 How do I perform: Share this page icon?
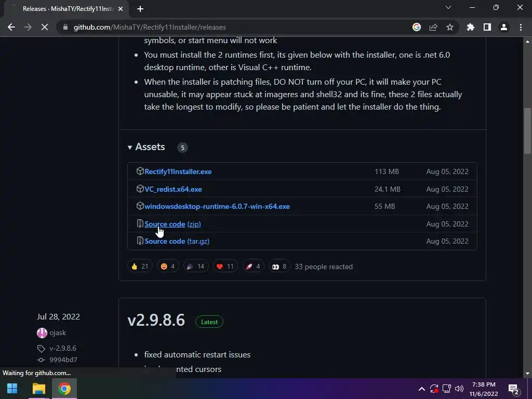coord(433,27)
